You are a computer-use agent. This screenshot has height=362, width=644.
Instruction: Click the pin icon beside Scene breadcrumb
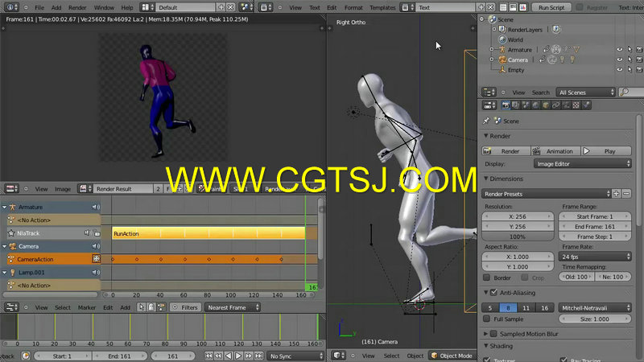click(486, 121)
